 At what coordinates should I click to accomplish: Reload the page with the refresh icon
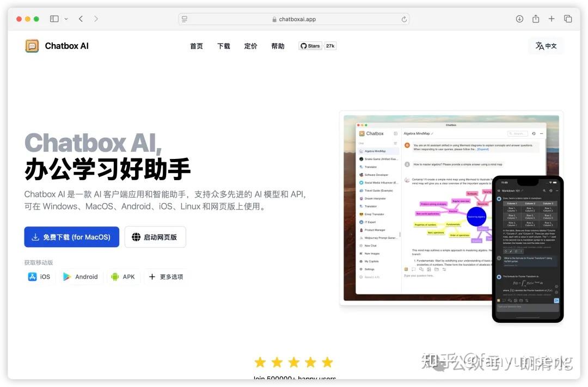[404, 19]
